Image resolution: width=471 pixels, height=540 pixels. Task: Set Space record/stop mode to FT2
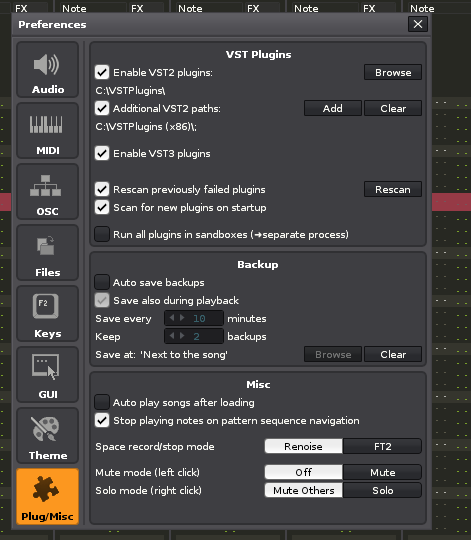click(382, 446)
